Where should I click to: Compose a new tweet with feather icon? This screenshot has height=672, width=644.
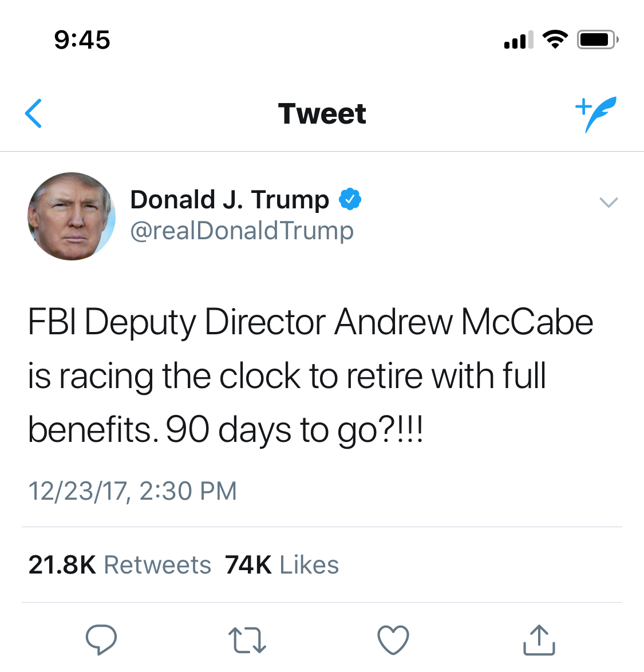click(596, 113)
